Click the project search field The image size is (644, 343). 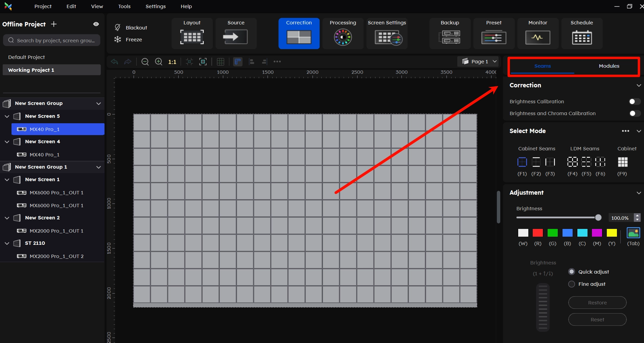52,40
